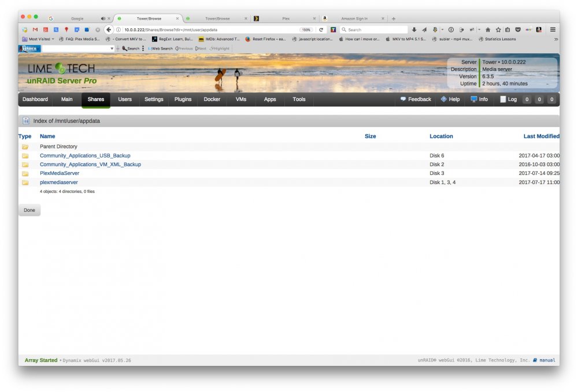Open the Finder toolbar options dots
578x392 pixels.
(143, 48)
